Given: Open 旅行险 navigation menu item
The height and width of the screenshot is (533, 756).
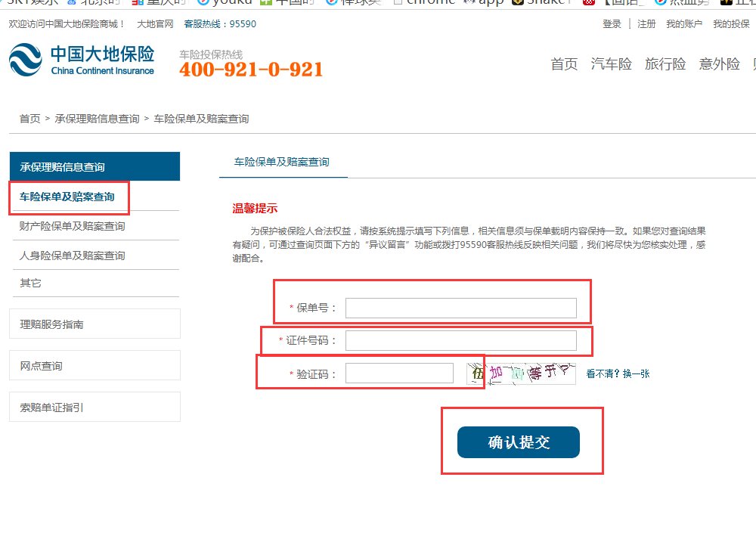Looking at the screenshot, I should (x=665, y=64).
